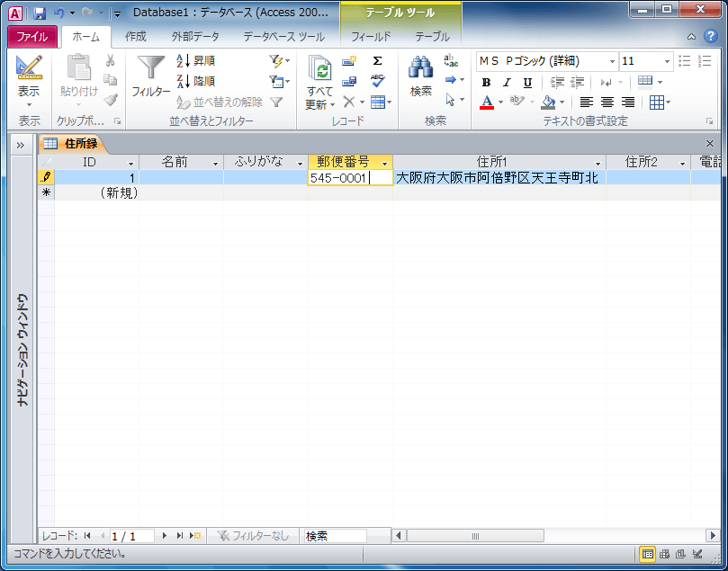Screen dimensions: 728x571
Task: Sort ascending with 昇順
Action: tap(196, 61)
